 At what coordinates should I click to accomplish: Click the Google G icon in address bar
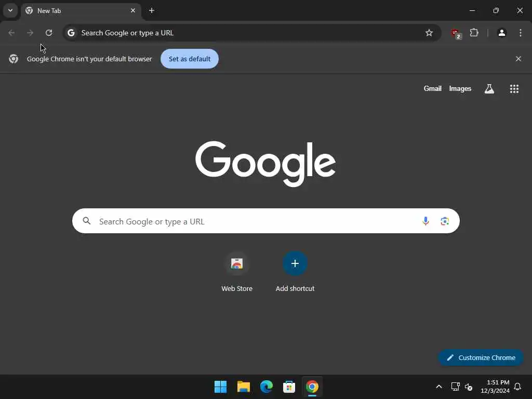point(71,33)
